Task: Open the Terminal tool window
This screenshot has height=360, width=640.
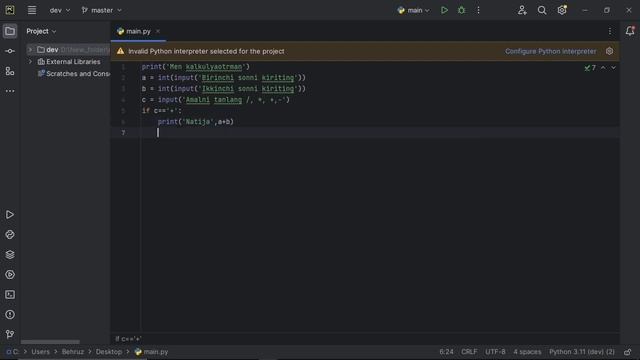Action: click(x=10, y=295)
